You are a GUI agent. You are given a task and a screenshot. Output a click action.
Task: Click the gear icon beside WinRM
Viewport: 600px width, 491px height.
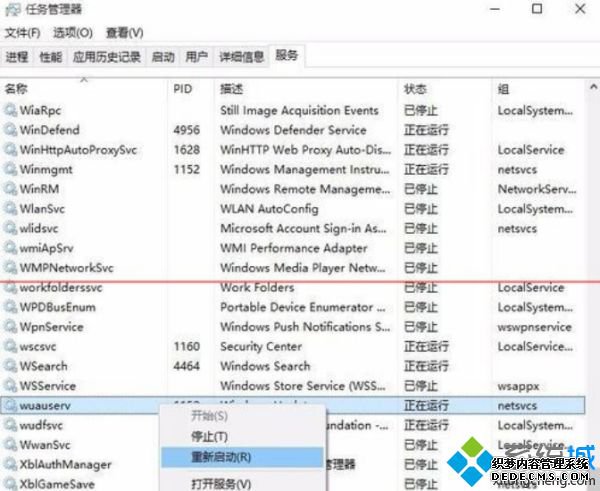coord(10,189)
